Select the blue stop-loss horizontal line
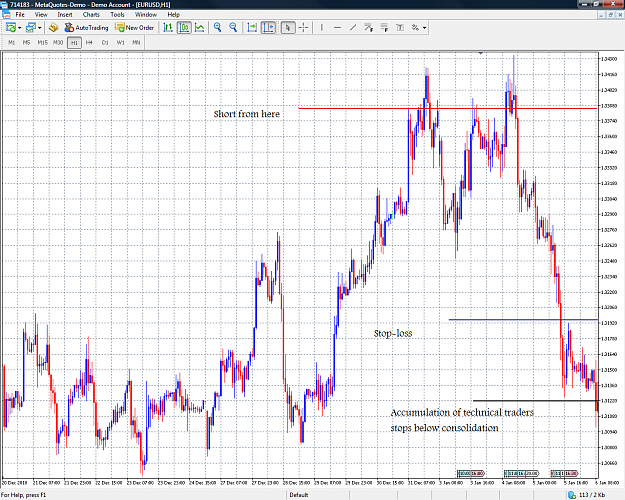This screenshot has height=500, width=625. tap(523, 319)
